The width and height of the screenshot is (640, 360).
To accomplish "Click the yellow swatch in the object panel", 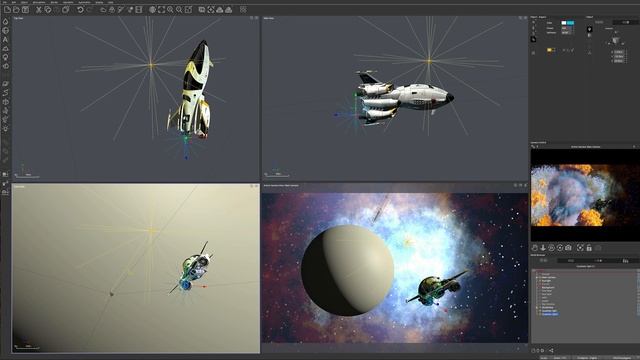I will pos(550,50).
